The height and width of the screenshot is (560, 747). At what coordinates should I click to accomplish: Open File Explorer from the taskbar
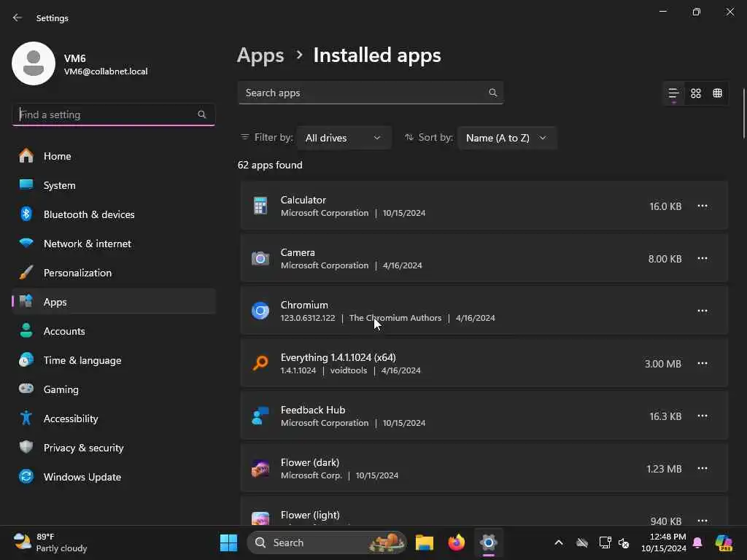click(425, 542)
